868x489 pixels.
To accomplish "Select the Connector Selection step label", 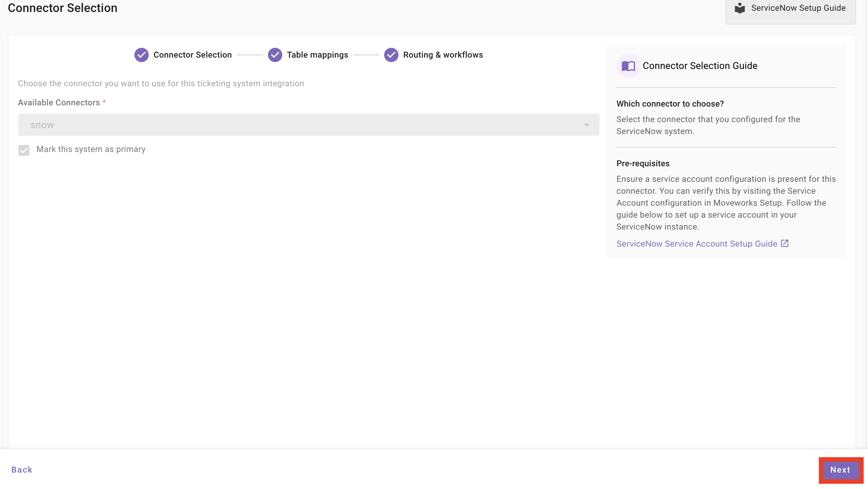I will tap(192, 55).
